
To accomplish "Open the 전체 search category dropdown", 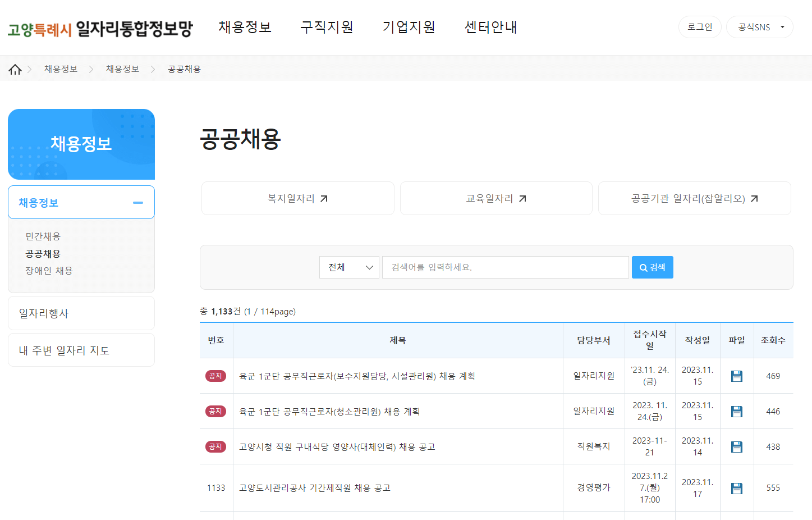I will [349, 267].
